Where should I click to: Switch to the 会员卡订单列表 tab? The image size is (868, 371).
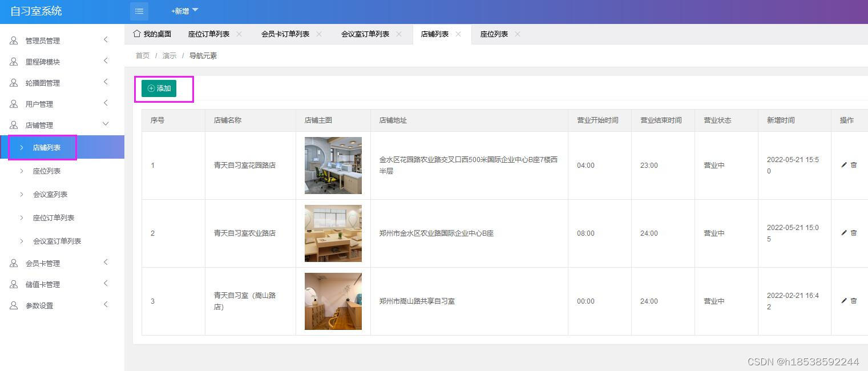pyautogui.click(x=285, y=34)
